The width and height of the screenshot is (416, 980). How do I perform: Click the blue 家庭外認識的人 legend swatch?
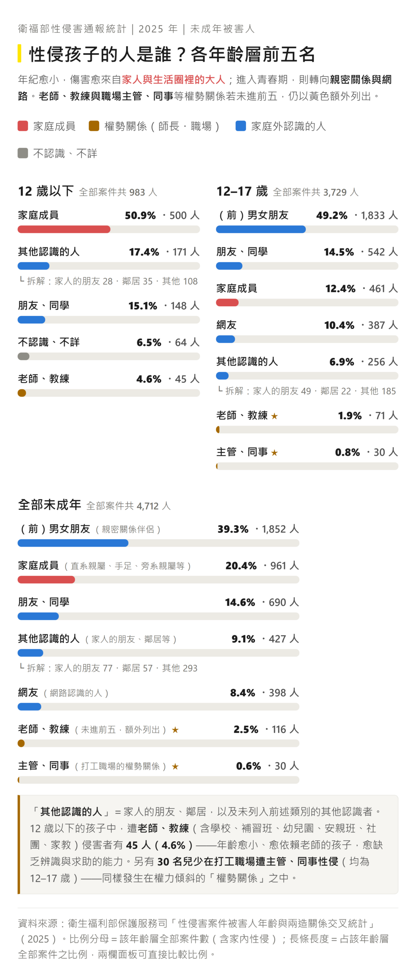[240, 126]
